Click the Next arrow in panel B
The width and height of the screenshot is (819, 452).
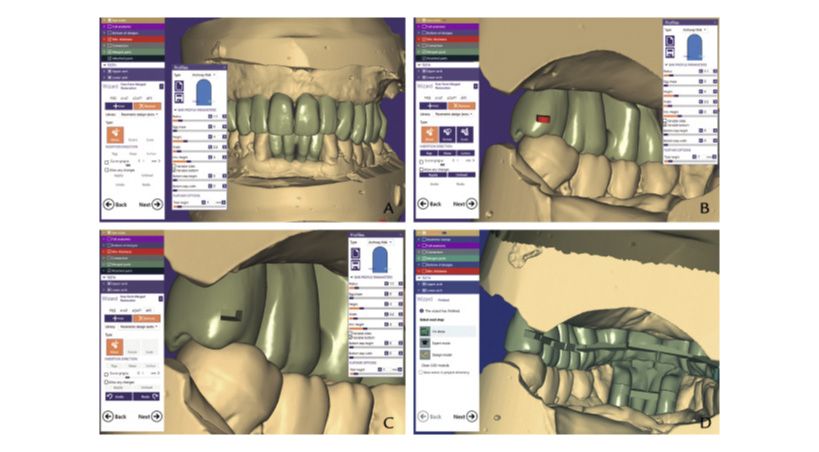point(471,202)
